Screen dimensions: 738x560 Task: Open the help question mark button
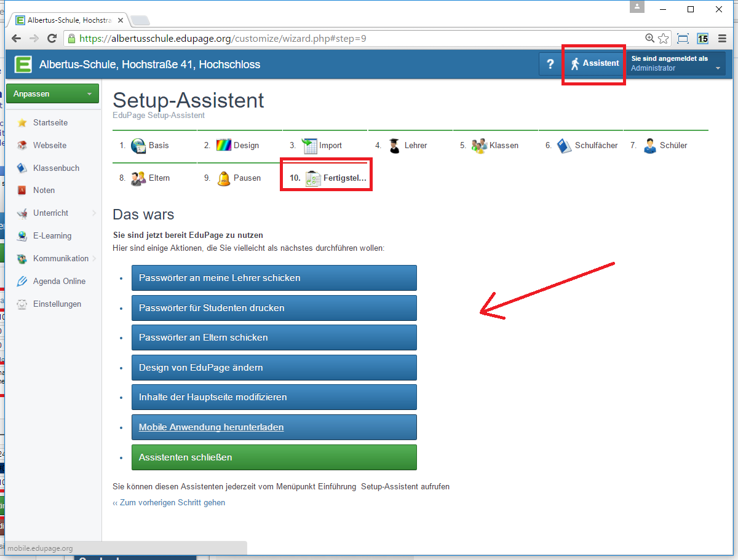[x=550, y=64]
